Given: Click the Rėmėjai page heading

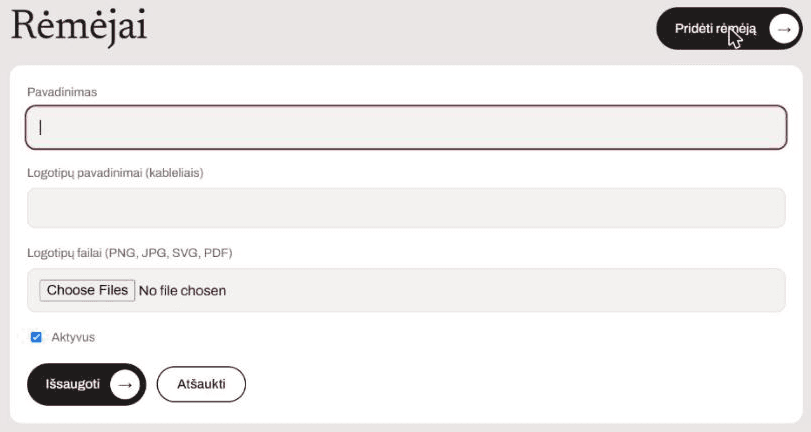Looking at the screenshot, I should [79, 26].
